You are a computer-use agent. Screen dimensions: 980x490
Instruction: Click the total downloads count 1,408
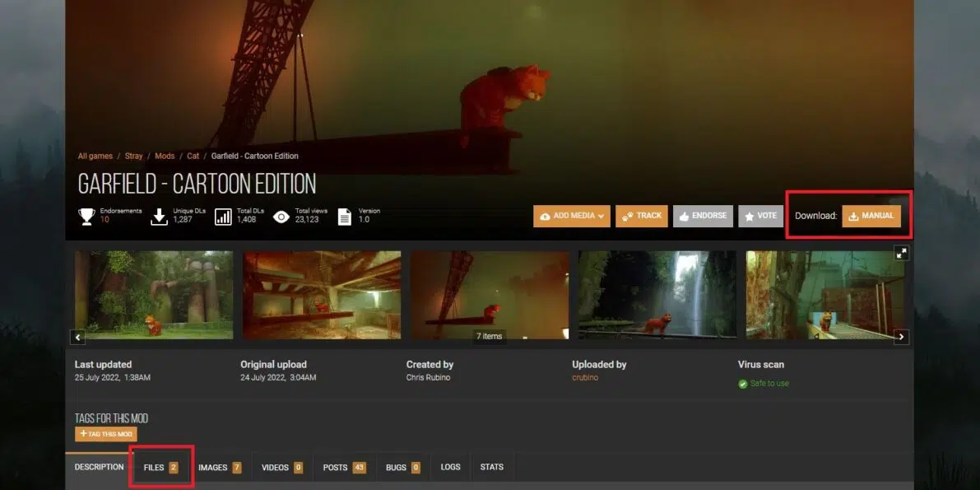[x=246, y=220]
